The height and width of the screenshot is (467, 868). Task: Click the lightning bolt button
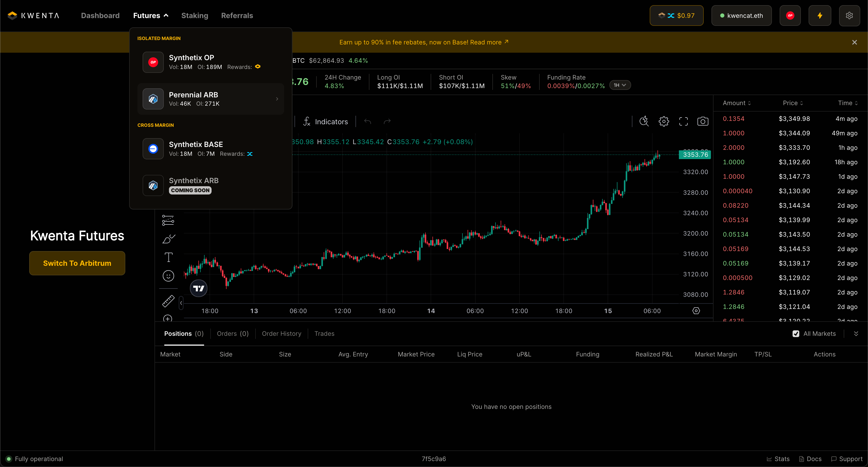point(819,15)
